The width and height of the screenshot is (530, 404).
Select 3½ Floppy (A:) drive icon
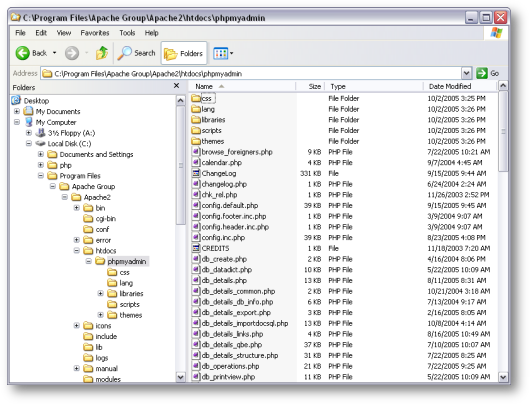point(41,133)
